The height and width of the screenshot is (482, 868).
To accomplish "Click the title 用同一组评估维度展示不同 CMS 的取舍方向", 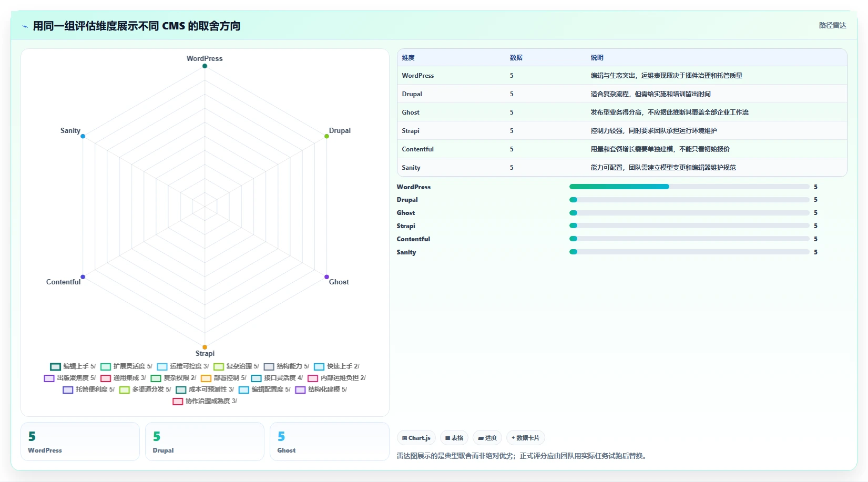I will (137, 26).
